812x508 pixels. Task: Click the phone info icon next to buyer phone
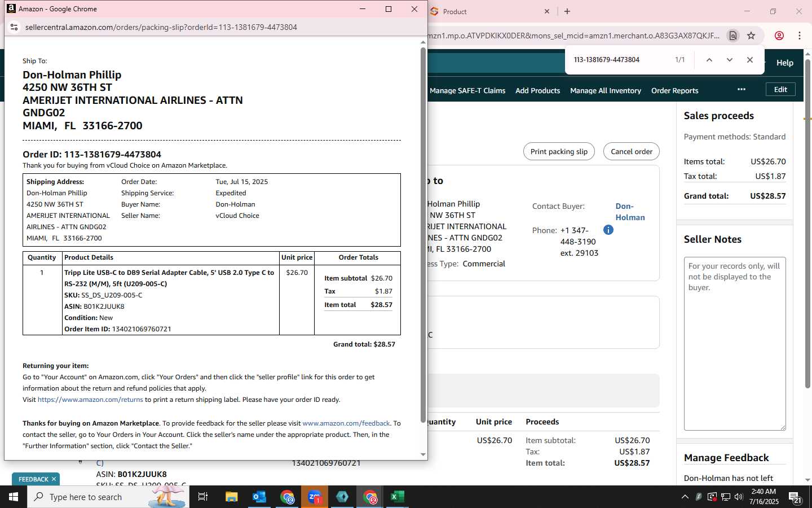608,230
